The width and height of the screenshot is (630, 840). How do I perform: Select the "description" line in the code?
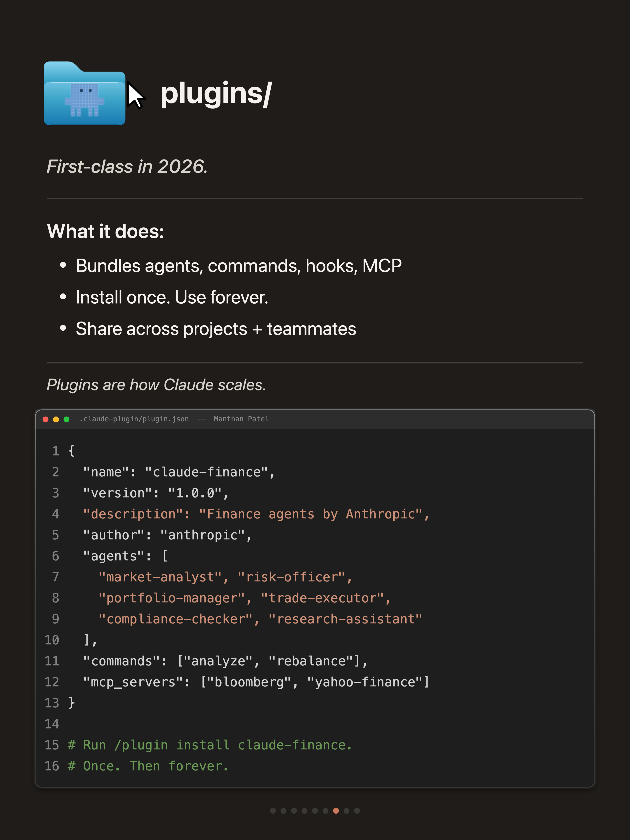[256, 514]
